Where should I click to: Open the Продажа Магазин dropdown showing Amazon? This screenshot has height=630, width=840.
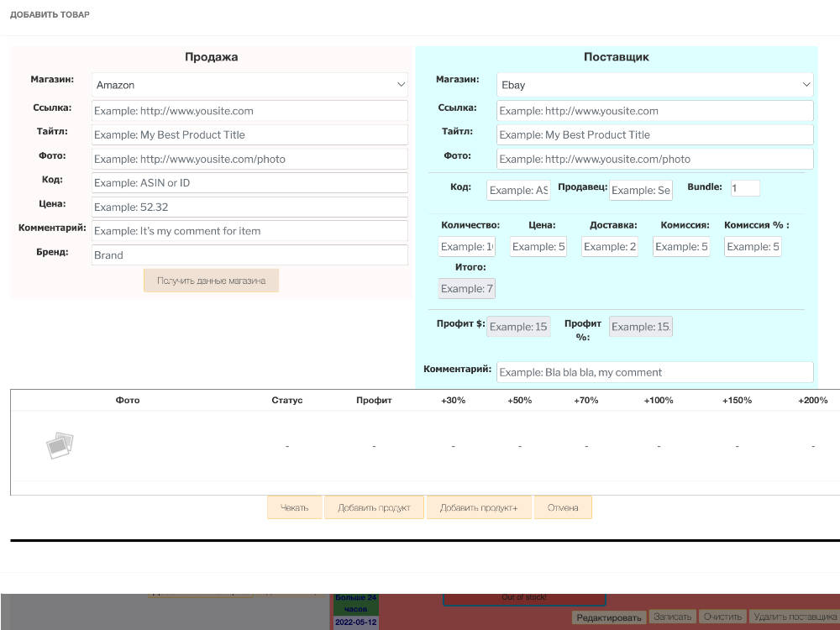click(249, 85)
